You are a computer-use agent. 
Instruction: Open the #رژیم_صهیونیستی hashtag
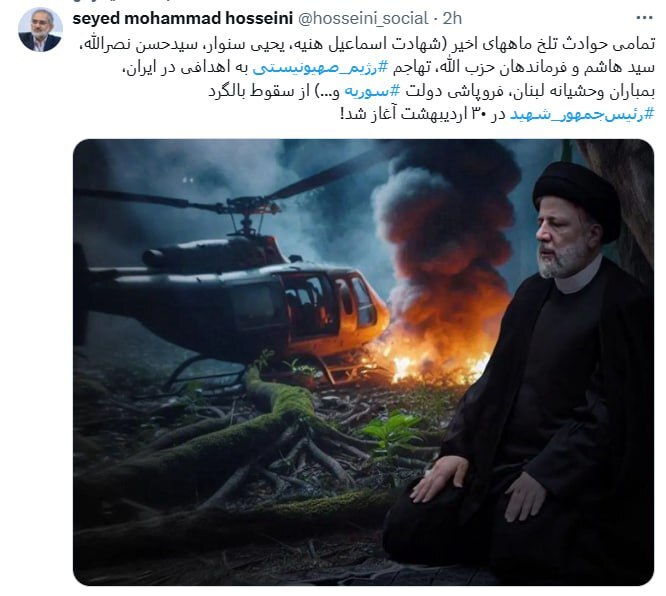321,68
